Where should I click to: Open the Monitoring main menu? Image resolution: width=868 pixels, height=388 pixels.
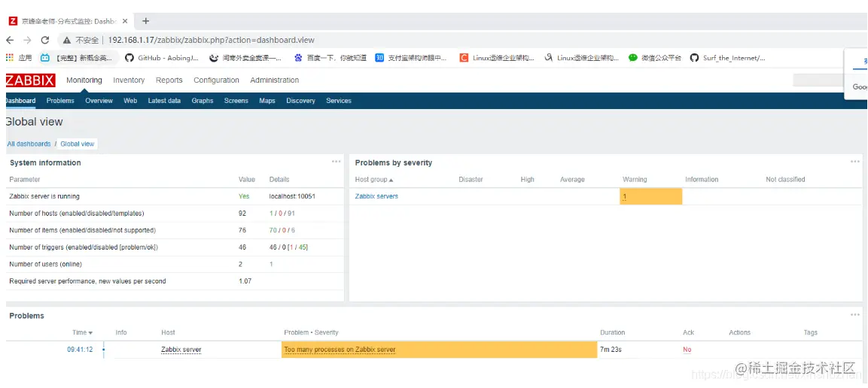pos(84,80)
